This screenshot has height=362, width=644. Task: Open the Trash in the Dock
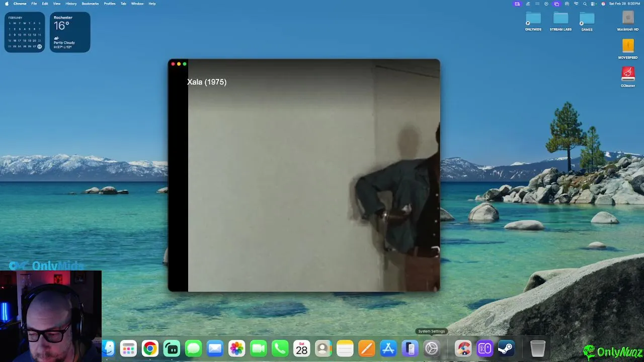(x=538, y=348)
